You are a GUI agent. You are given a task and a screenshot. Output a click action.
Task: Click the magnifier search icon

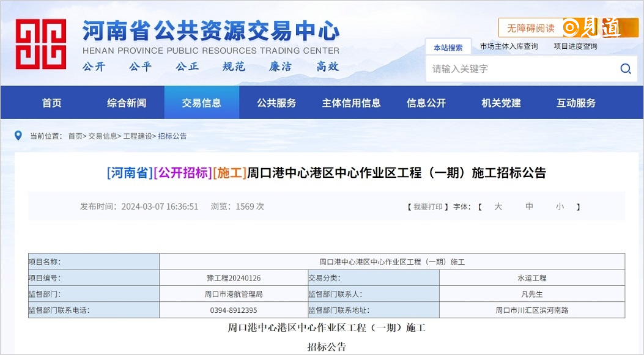(625, 68)
